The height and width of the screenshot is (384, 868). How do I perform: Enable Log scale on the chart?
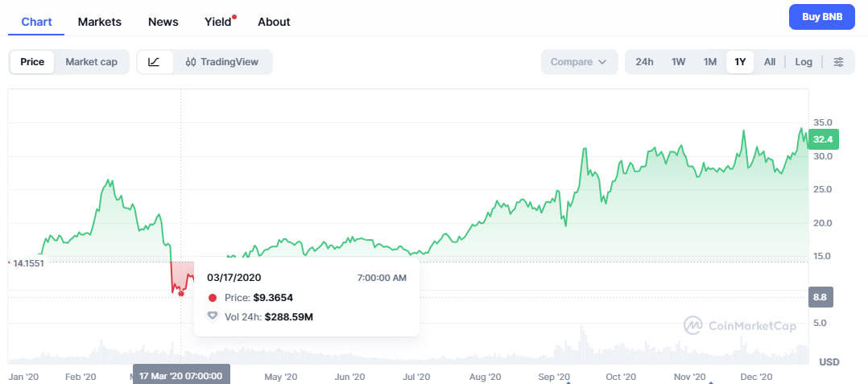pos(804,62)
